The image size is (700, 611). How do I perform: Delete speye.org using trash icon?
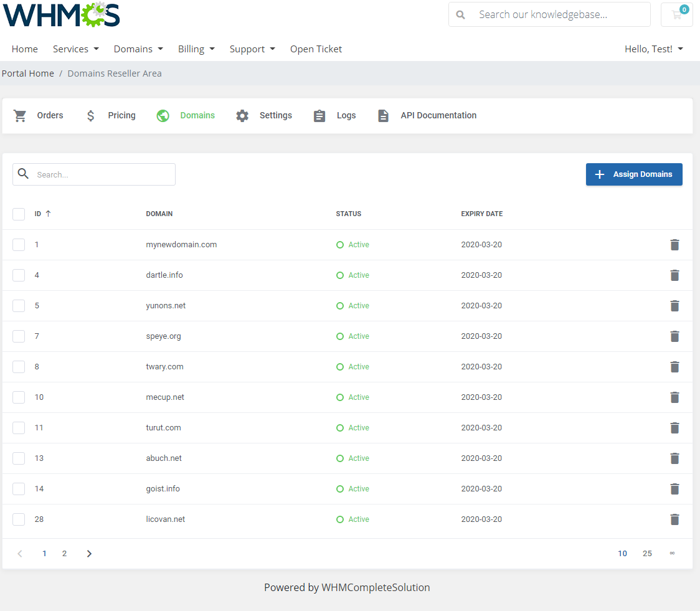(x=674, y=336)
